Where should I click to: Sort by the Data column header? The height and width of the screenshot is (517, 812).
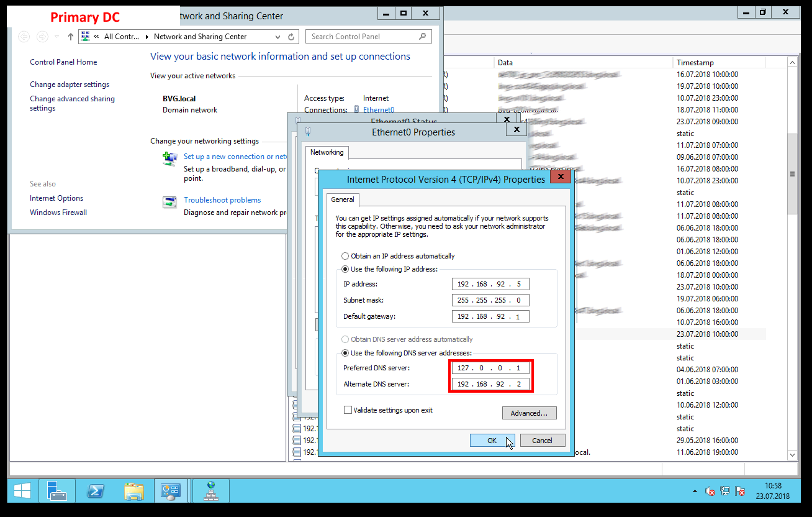click(x=584, y=63)
